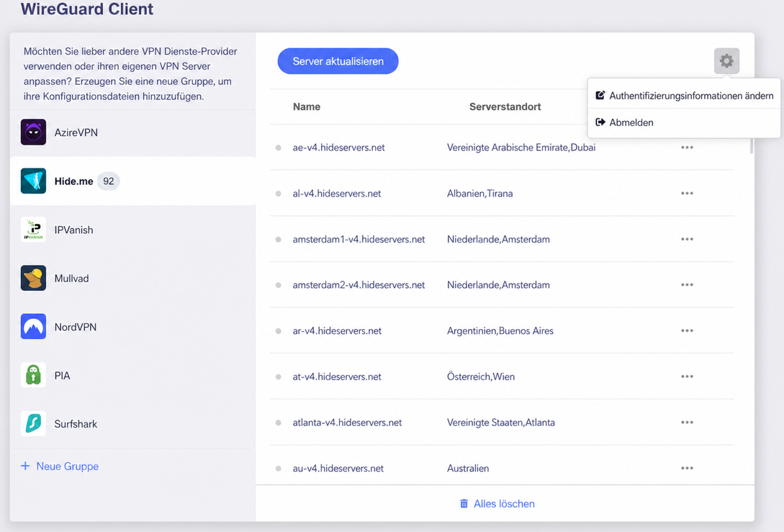Screen dimensions: 784x532
Task: Click the trash icon beside Alles löschen
Action: [464, 503]
